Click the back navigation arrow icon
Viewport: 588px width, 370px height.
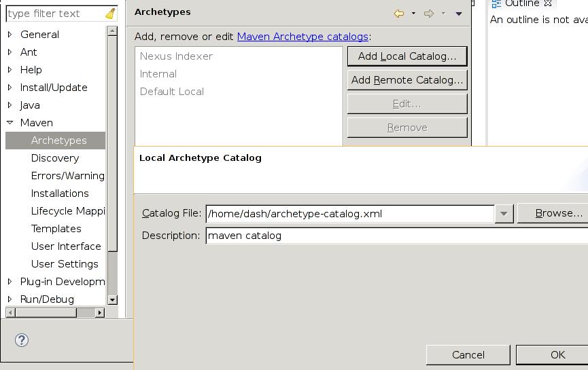[399, 13]
